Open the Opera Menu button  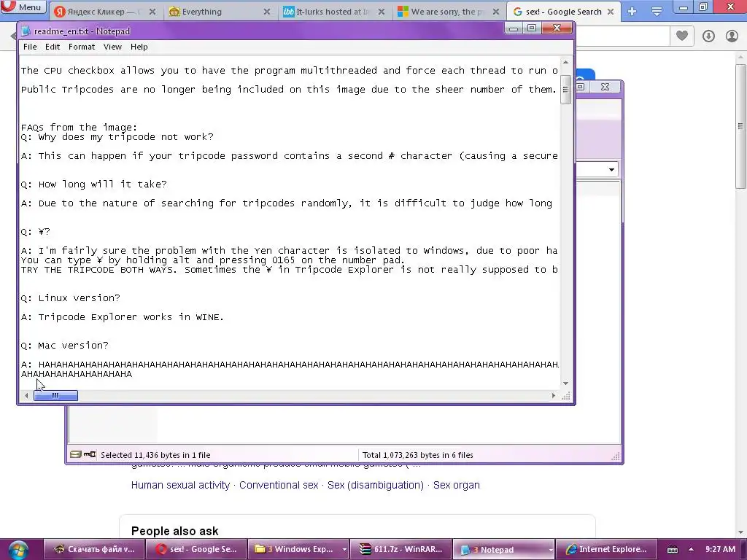tap(23, 7)
